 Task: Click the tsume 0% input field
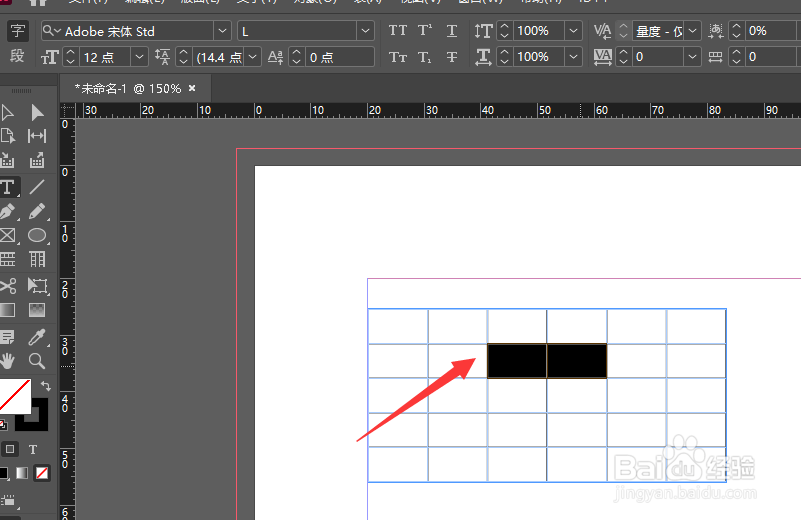772,31
